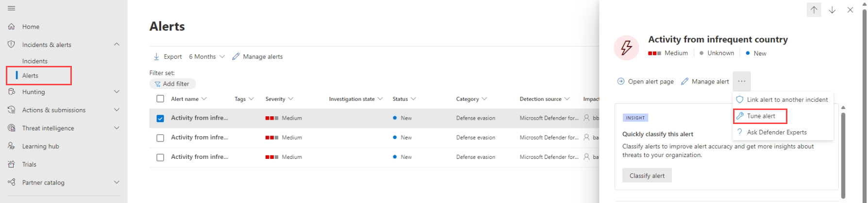Toggle the select all alerts checkbox

[160, 99]
